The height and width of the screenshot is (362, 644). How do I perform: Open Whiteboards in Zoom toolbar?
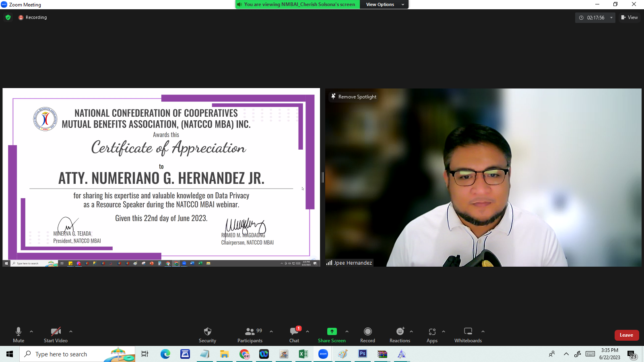(x=468, y=335)
